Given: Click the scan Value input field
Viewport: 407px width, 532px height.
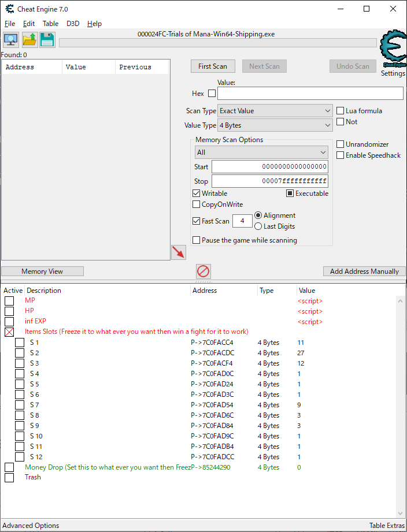Looking at the screenshot, I should pyautogui.click(x=310, y=94).
